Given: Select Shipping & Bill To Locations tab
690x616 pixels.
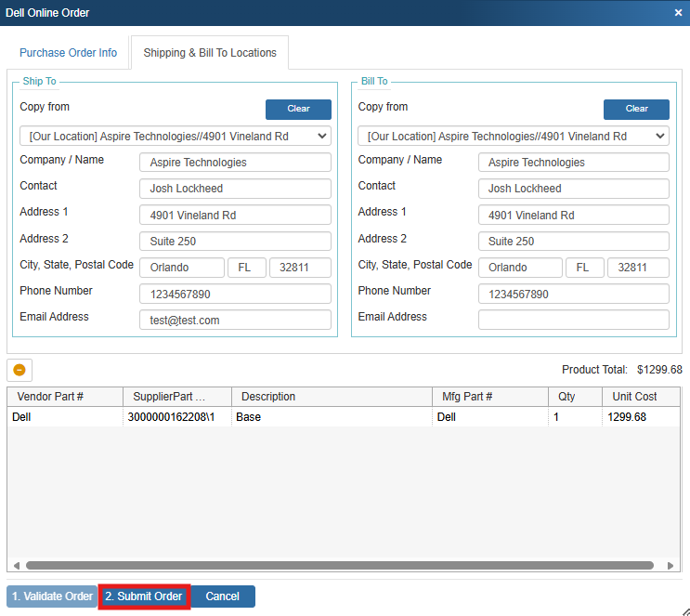Looking at the screenshot, I should [x=210, y=53].
